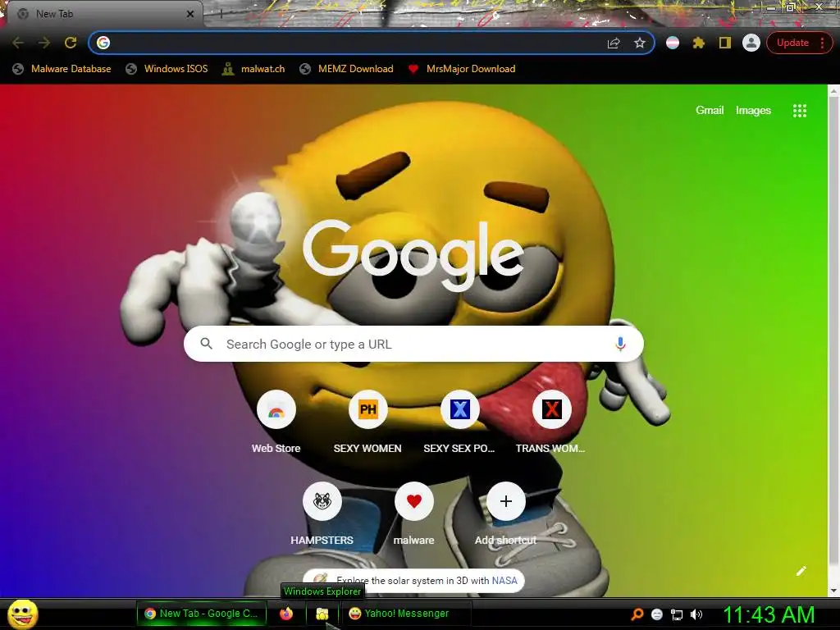This screenshot has width=840, height=630.
Task: Click the round face tray icon
Action: pyautogui.click(x=657, y=614)
